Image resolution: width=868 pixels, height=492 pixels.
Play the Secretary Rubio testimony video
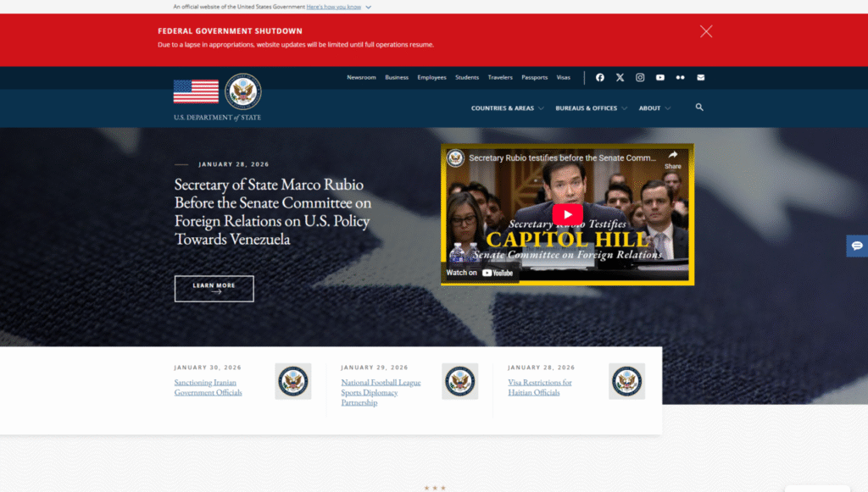pos(567,214)
